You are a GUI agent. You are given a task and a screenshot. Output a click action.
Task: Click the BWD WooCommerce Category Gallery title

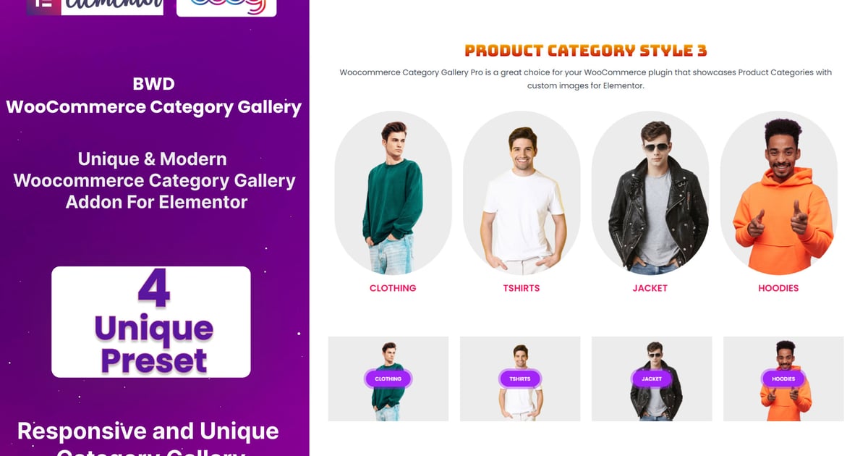point(154,96)
